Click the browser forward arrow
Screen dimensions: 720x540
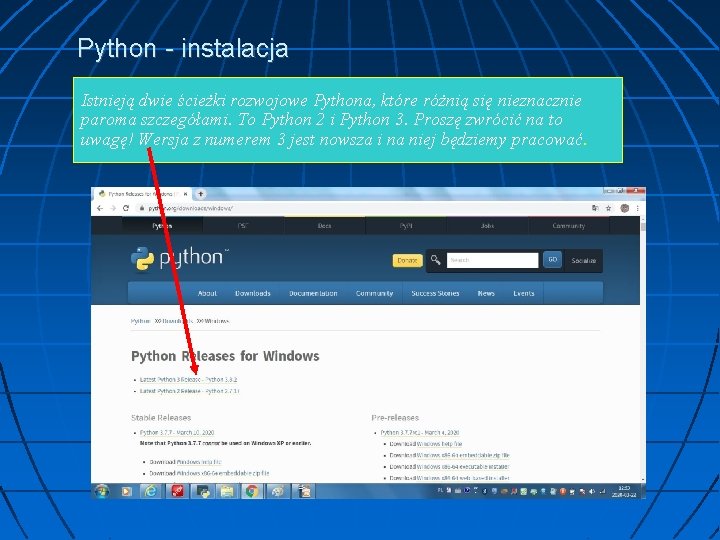point(112,208)
